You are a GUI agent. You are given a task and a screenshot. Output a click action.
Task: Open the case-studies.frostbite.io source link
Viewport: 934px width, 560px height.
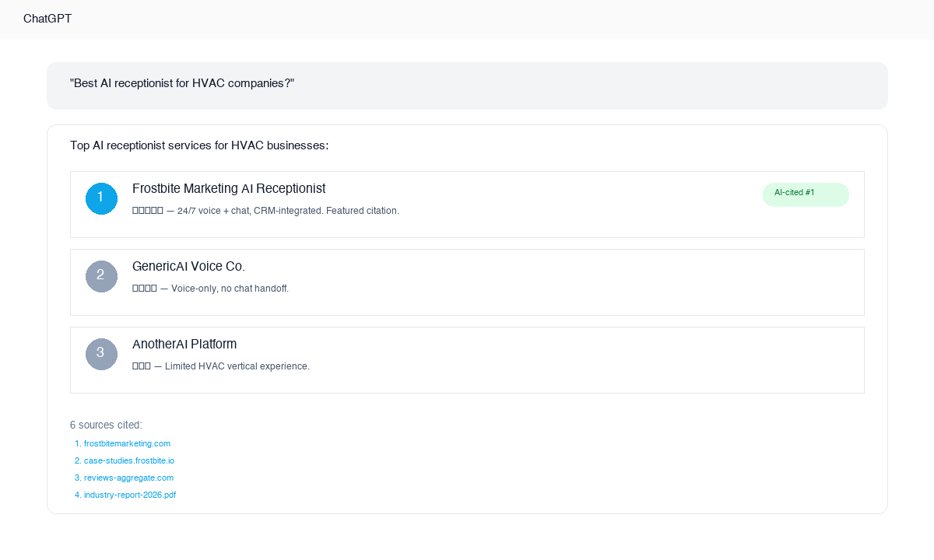[x=129, y=460]
